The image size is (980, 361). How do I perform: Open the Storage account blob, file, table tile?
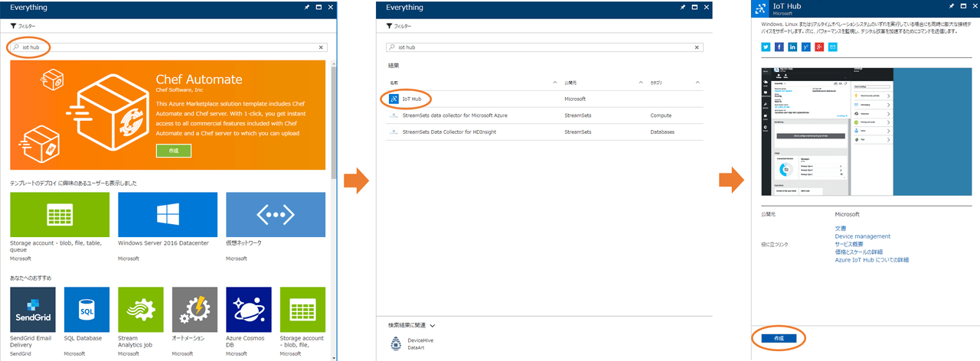tap(60, 226)
